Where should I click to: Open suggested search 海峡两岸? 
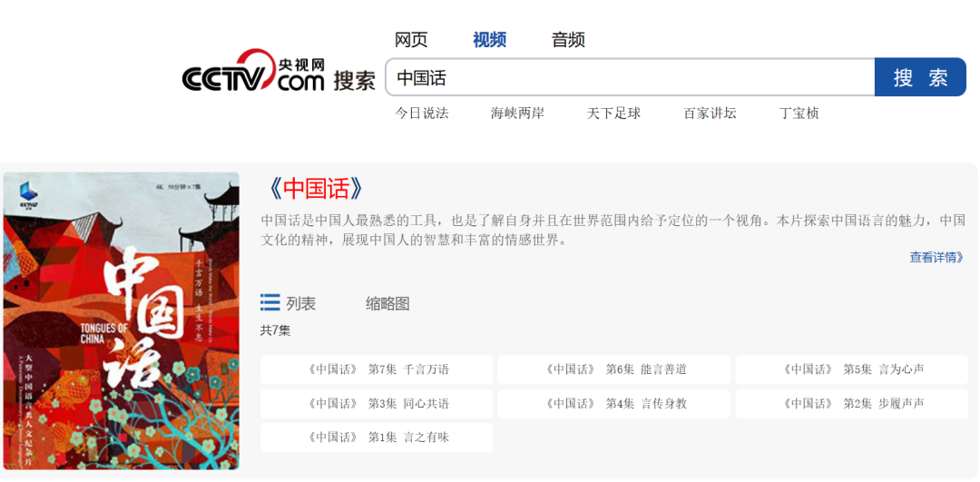tap(517, 113)
